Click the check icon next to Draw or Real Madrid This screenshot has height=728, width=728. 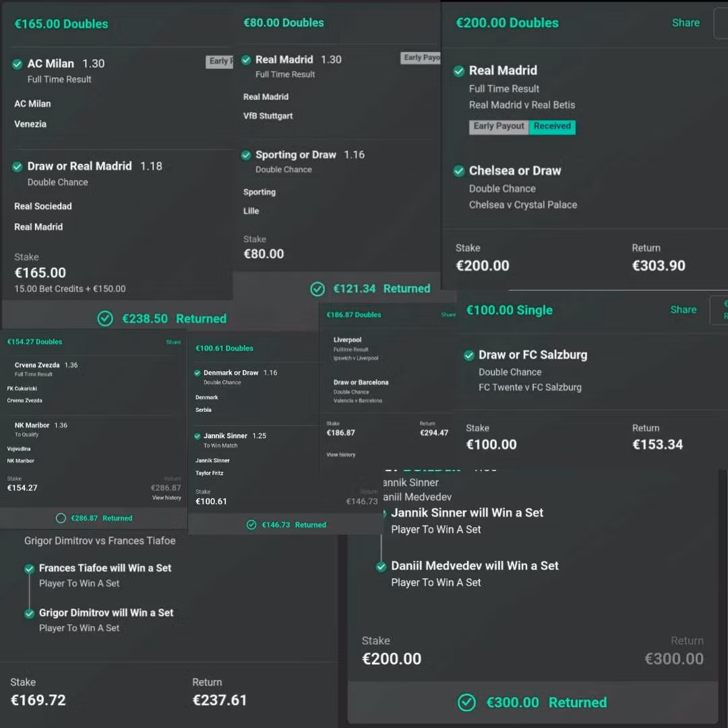pyautogui.click(x=17, y=166)
